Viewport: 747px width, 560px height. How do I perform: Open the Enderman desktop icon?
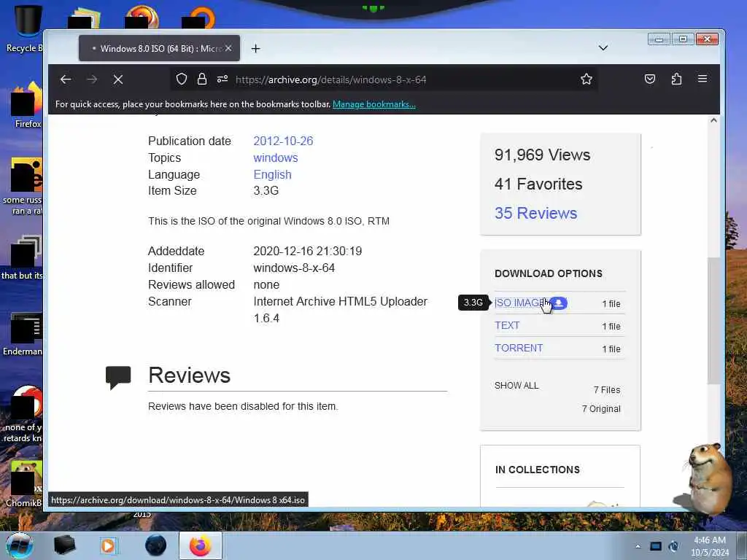[x=23, y=333]
